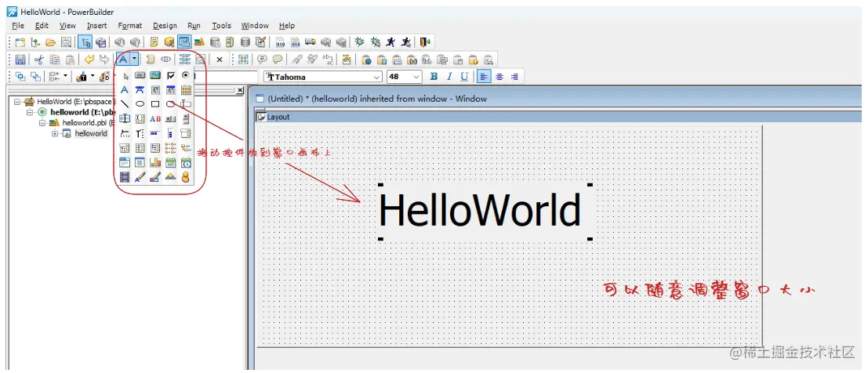The image size is (868, 373).
Task: Choose the Line drawing control
Action: click(x=125, y=104)
